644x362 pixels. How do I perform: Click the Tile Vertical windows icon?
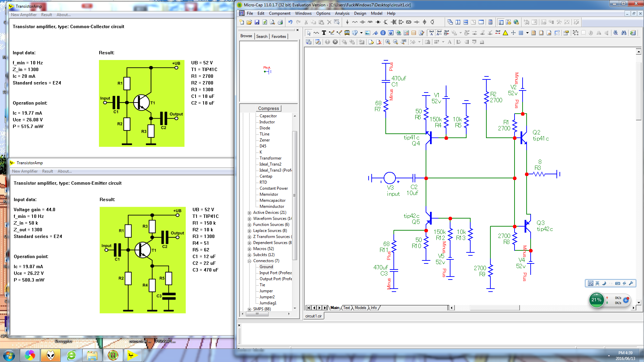[x=458, y=22]
